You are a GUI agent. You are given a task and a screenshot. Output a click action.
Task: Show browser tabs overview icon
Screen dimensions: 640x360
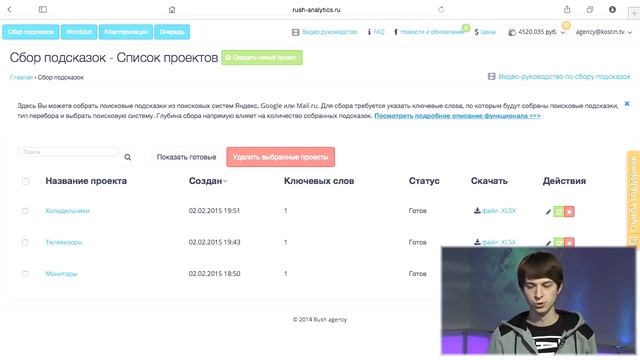pos(590,9)
